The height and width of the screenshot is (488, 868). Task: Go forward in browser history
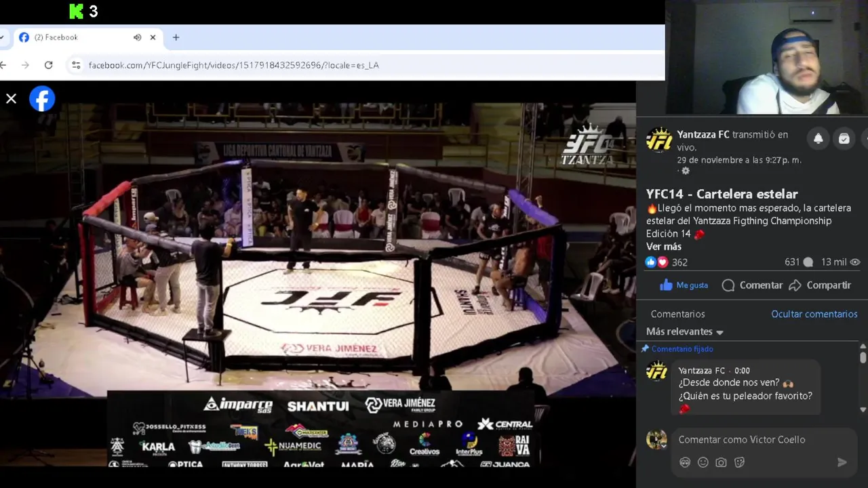[25, 65]
